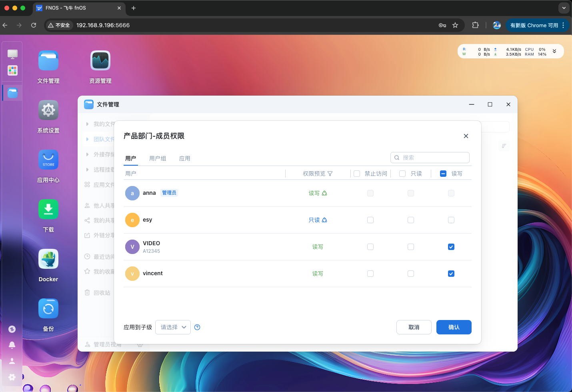Open the 应用 tab in the dialog
572x392 pixels.
tap(185, 158)
